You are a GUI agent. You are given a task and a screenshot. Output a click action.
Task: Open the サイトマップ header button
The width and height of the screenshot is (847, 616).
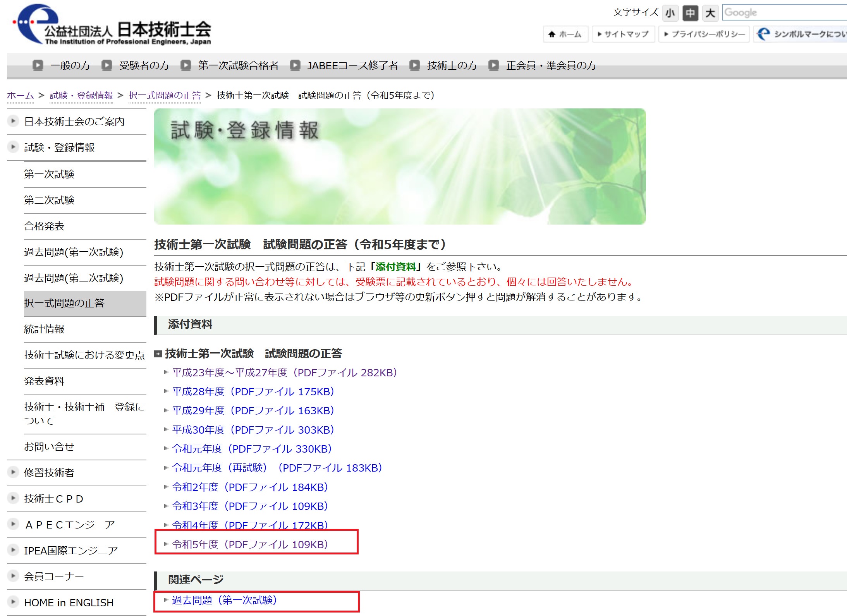[623, 34]
